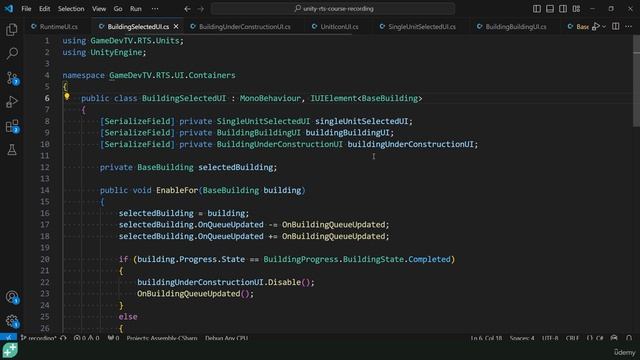Open the Explorer view in activity bar

coord(12,29)
